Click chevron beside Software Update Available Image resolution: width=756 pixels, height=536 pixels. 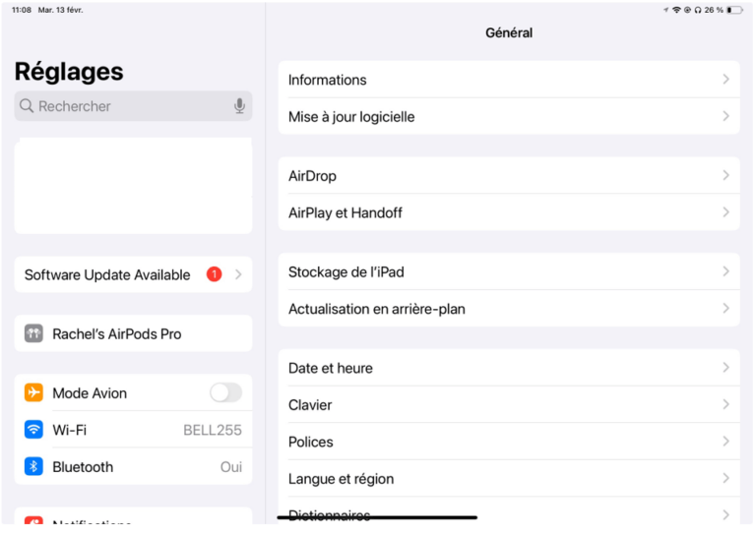click(x=238, y=274)
